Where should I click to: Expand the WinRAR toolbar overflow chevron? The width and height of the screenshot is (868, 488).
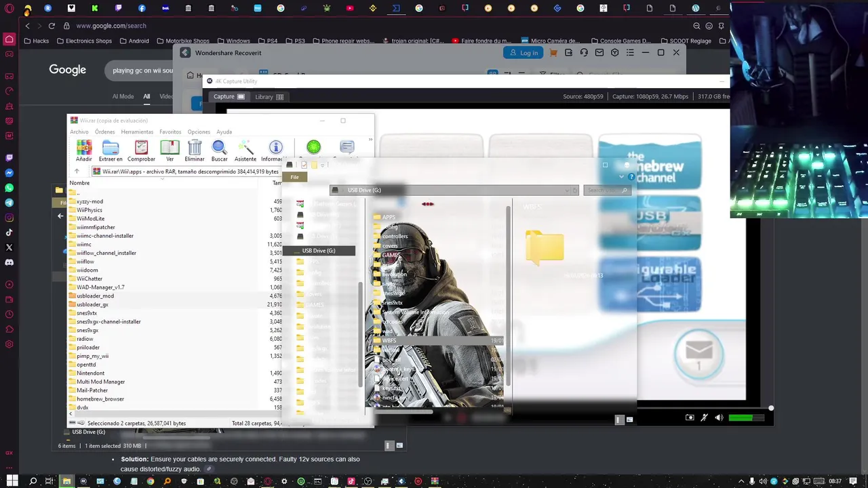370,140
